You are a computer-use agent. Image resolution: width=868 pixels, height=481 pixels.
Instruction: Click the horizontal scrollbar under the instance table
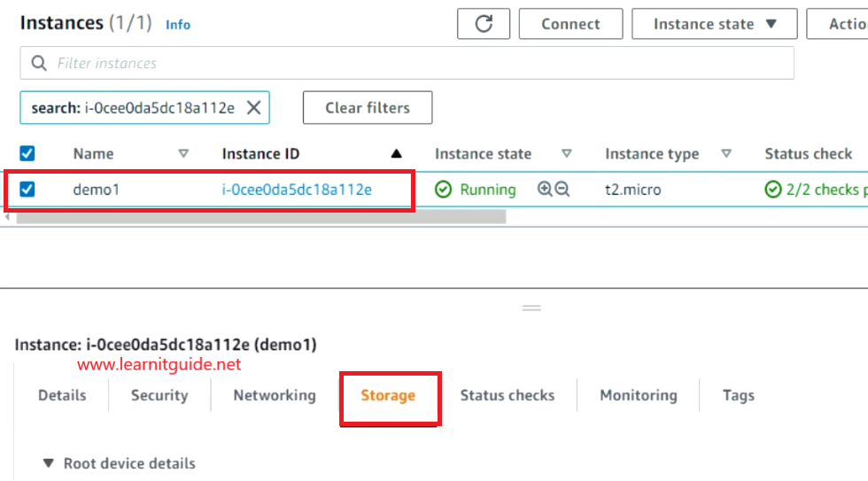point(260,217)
